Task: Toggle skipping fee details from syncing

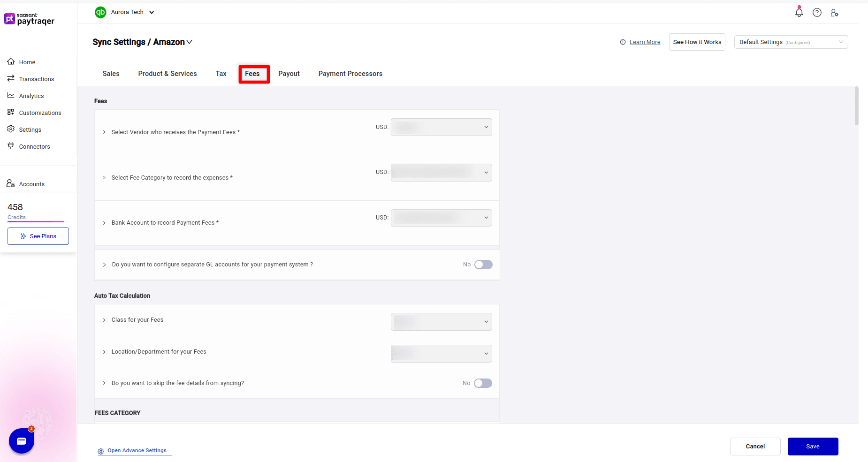Action: (483, 383)
